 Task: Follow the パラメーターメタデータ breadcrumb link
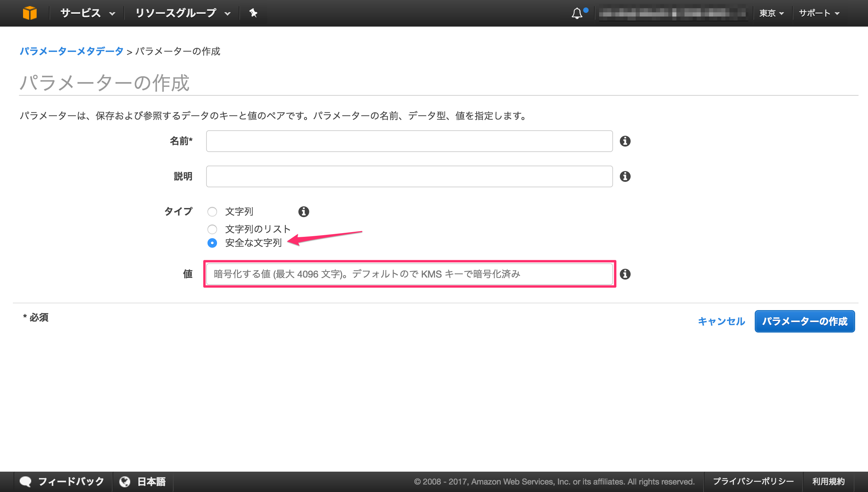71,52
